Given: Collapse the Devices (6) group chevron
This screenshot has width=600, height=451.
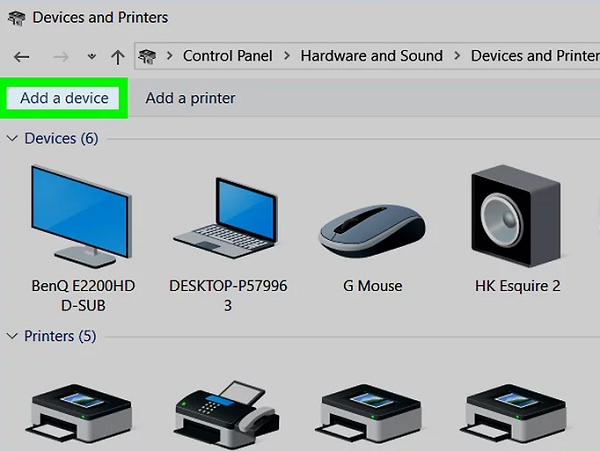Looking at the screenshot, I should [x=12, y=138].
